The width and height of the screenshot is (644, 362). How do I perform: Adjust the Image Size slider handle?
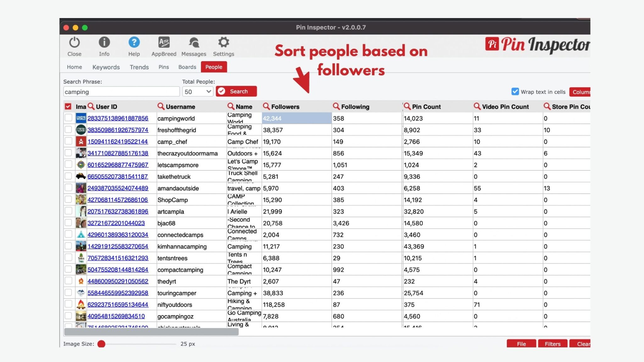click(101, 344)
